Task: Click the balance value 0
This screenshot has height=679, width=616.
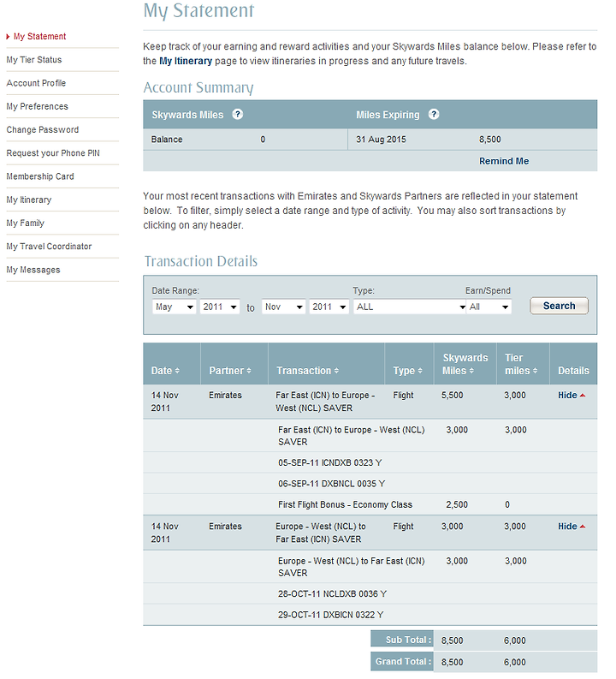Action: [263, 140]
